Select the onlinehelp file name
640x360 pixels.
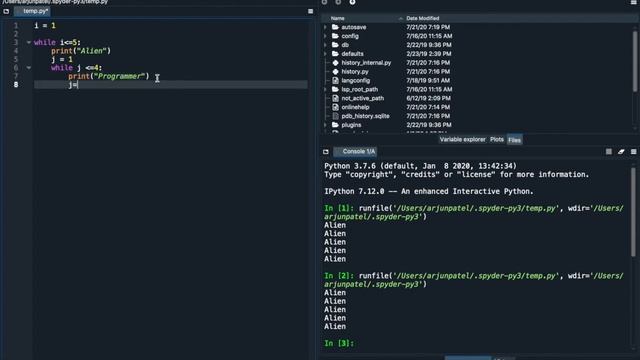[x=355, y=107]
